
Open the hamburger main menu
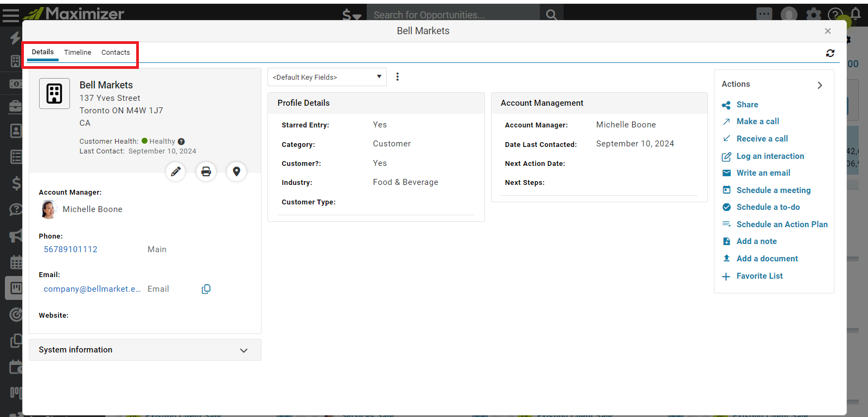pos(11,15)
